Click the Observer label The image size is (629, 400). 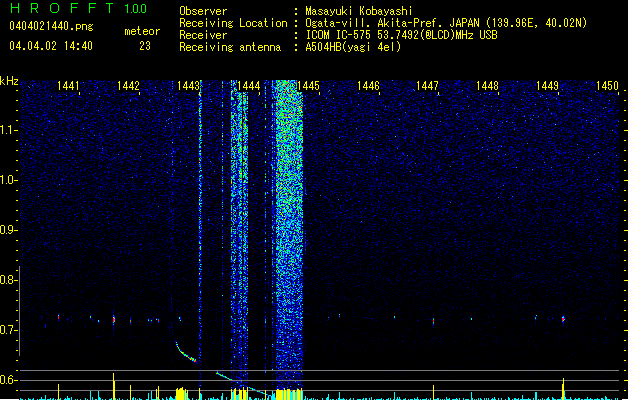tap(203, 11)
